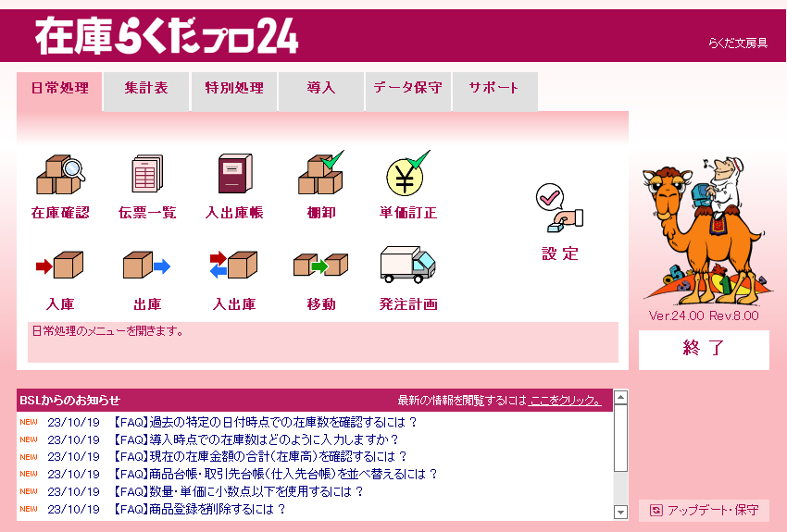
Task: Click the アップデート・保守 button
Action: (x=704, y=511)
